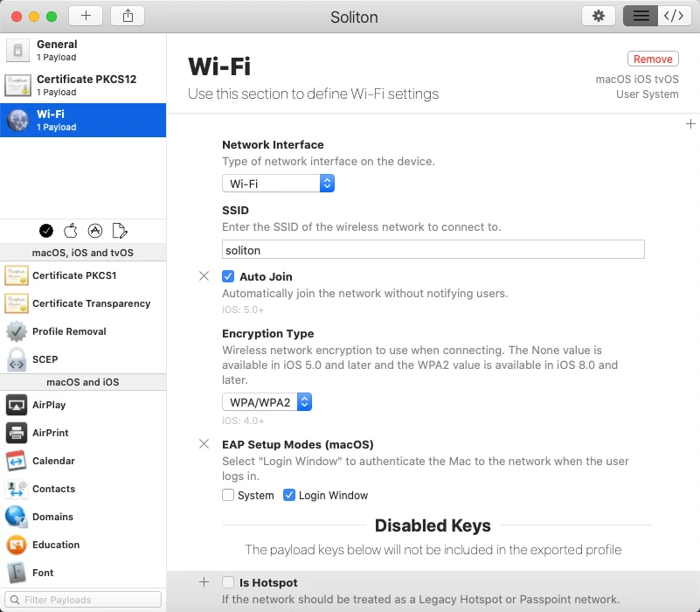Open the Encryption Type WPA/WPA2 dropdown

tap(267, 402)
